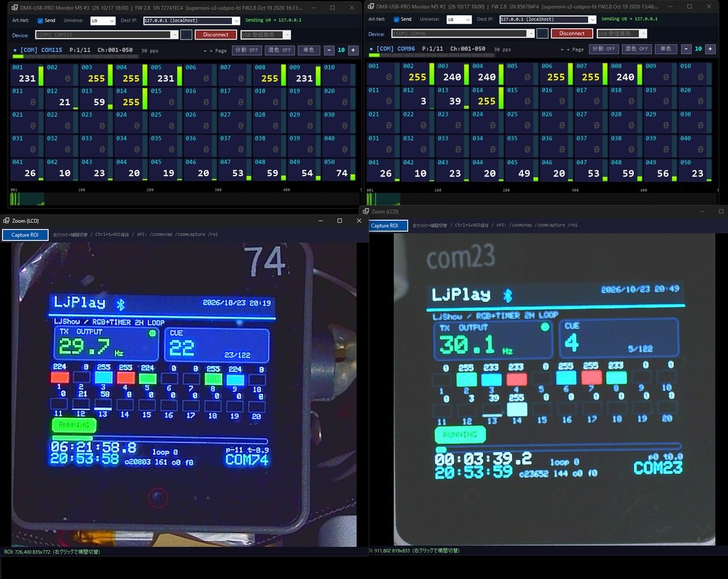Click Disconnect in Monitor M5 #3
The width and height of the screenshot is (728, 579).
pos(216,35)
